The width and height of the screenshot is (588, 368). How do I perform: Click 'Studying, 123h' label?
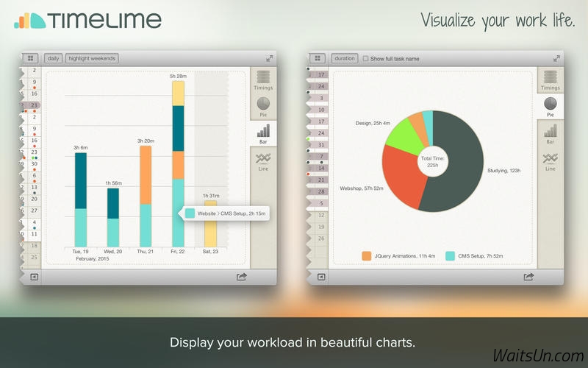pos(503,171)
